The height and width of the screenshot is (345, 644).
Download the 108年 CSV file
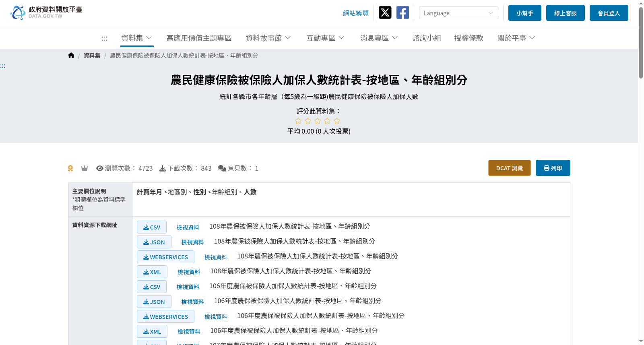(x=152, y=227)
